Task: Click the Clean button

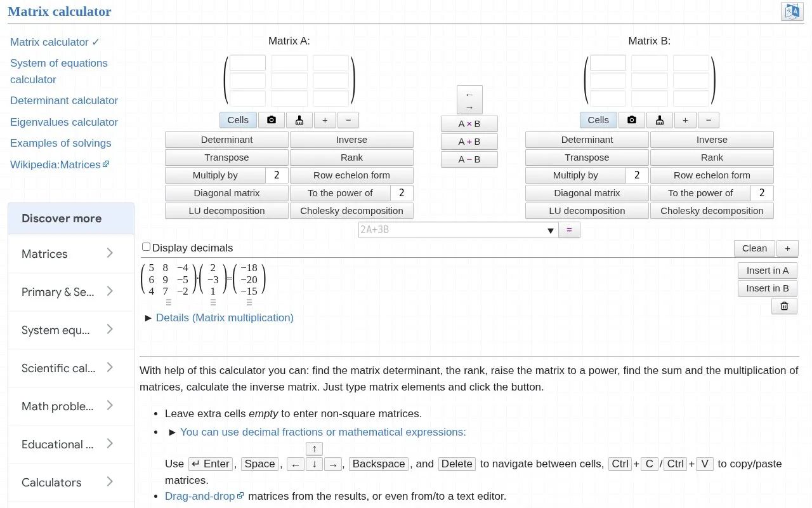Action: pyautogui.click(x=754, y=248)
